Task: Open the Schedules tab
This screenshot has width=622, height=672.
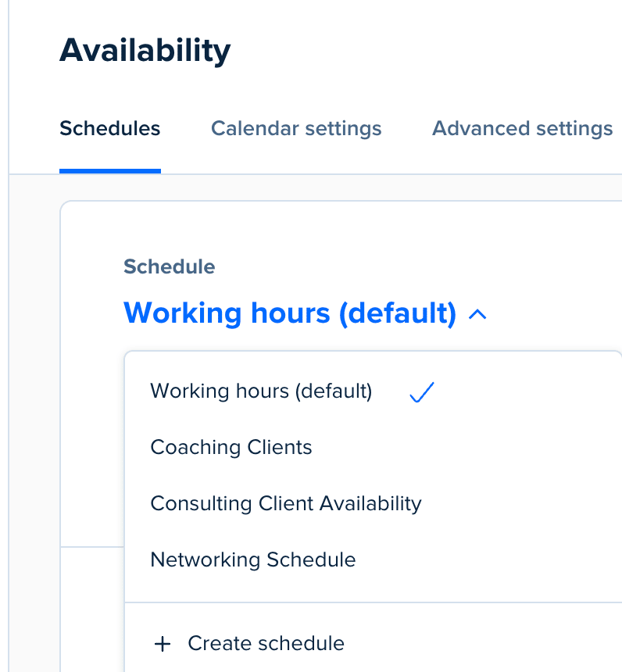Action: [x=110, y=128]
